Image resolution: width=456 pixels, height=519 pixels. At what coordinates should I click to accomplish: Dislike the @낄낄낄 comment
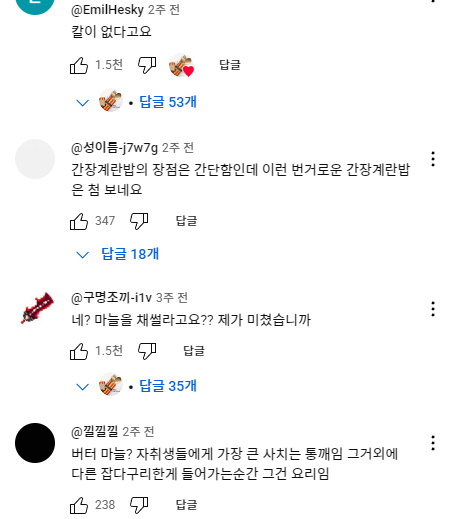[x=139, y=505]
